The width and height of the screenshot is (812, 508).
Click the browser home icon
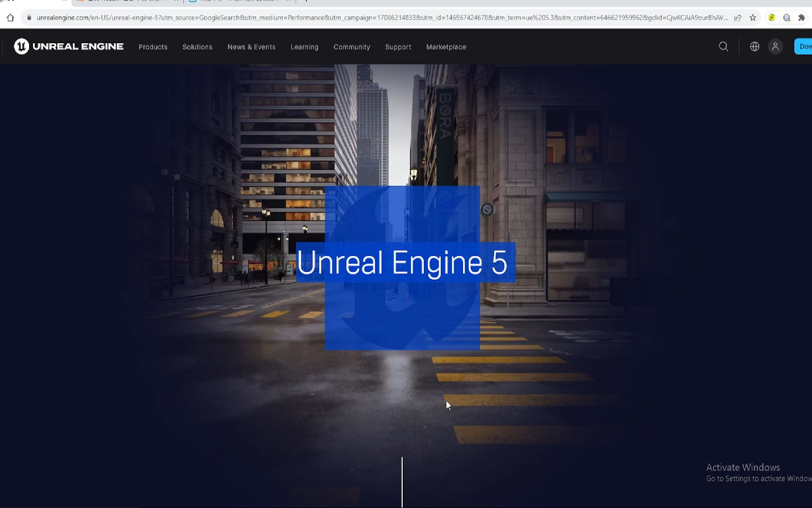10,18
